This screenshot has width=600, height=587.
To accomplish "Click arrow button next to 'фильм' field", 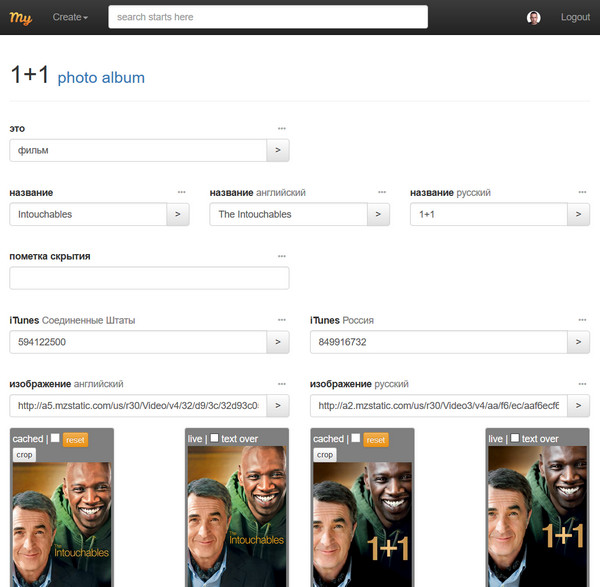I will point(278,151).
